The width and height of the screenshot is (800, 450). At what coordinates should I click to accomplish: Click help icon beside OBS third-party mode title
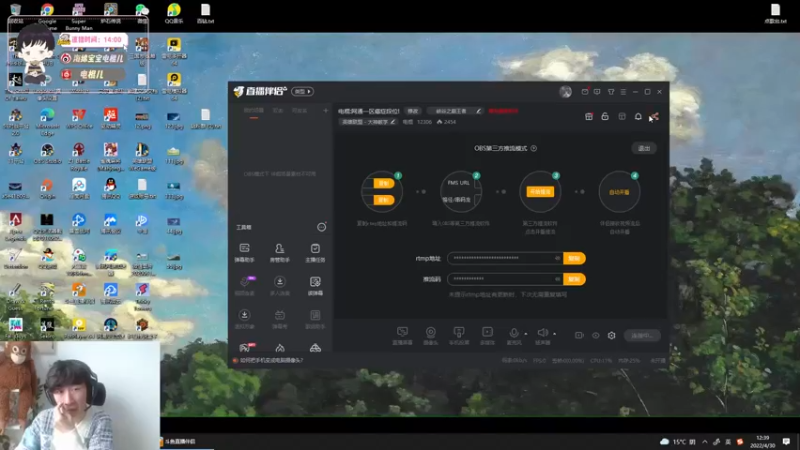coord(534,148)
